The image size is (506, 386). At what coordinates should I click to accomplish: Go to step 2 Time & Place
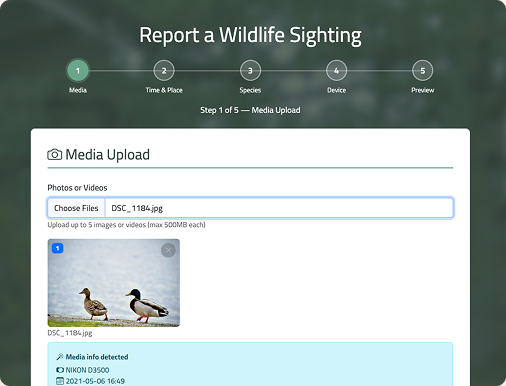tap(164, 70)
